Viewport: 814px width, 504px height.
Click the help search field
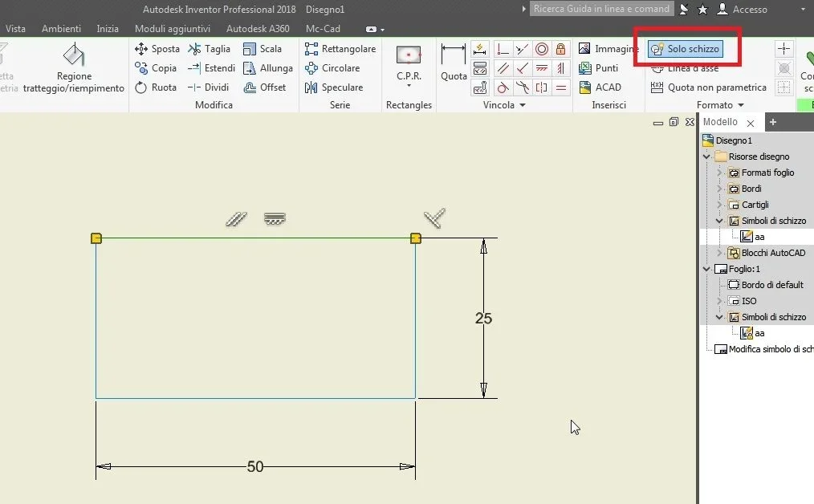601,9
